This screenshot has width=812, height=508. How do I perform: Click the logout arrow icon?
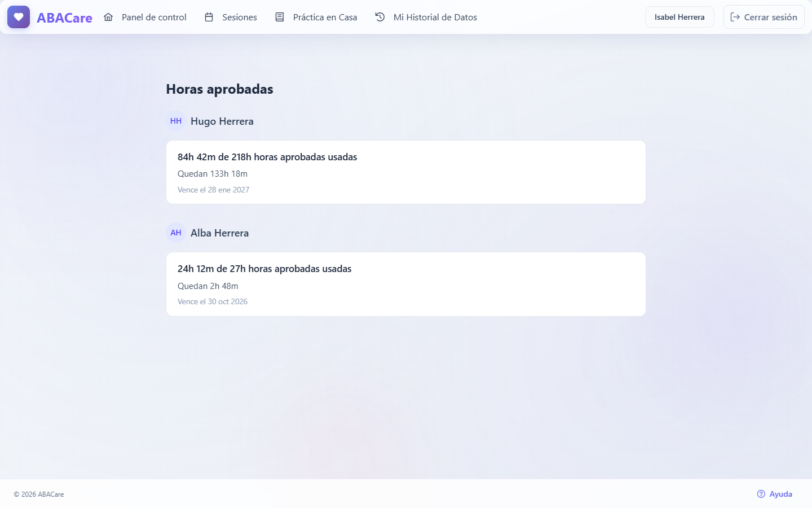click(735, 17)
